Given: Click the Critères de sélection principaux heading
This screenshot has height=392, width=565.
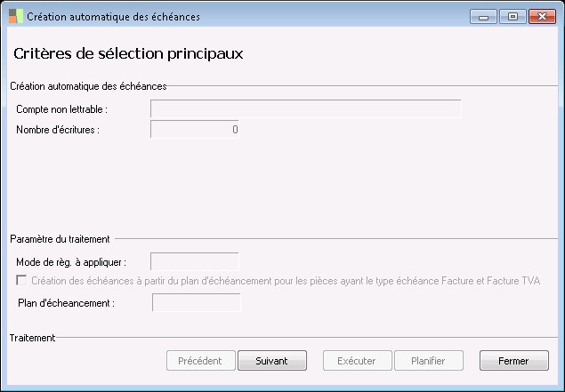Looking at the screenshot, I should point(129,53).
